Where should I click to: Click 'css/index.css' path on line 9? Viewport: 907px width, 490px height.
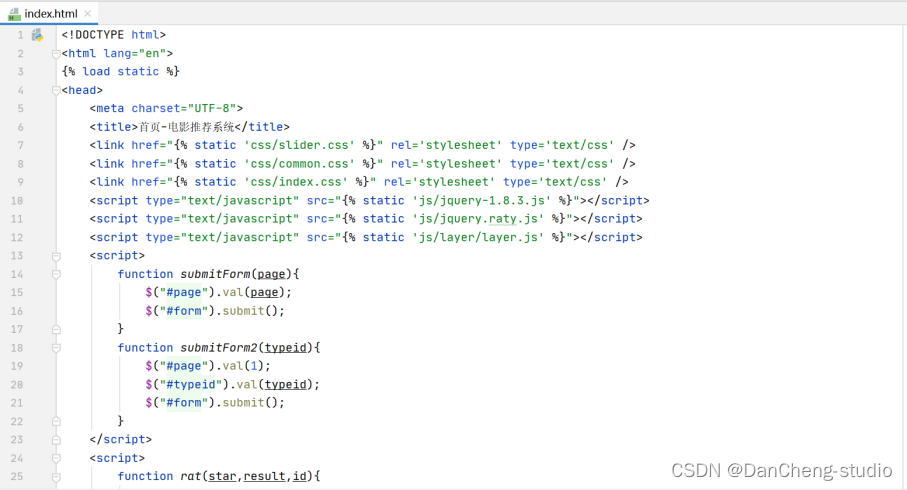[296, 182]
